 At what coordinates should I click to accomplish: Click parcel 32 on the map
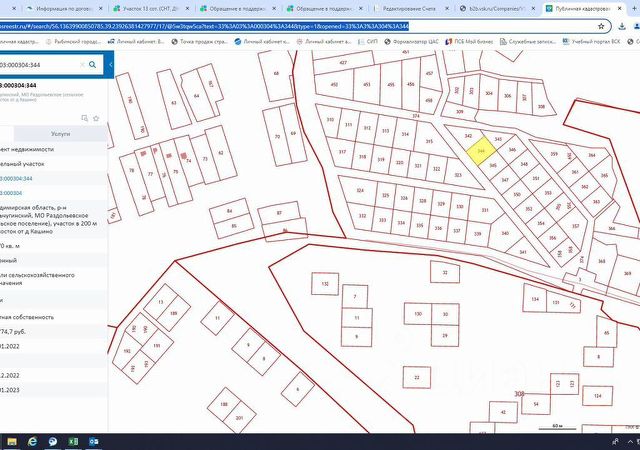[445, 272]
